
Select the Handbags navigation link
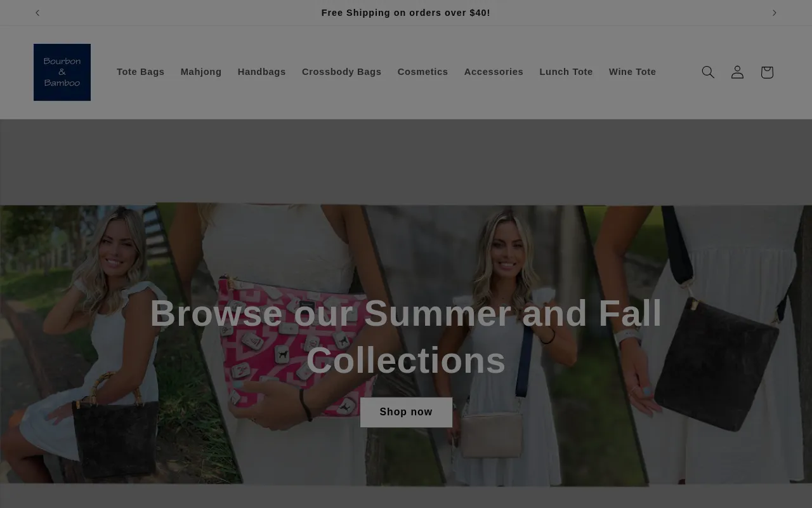261,72
